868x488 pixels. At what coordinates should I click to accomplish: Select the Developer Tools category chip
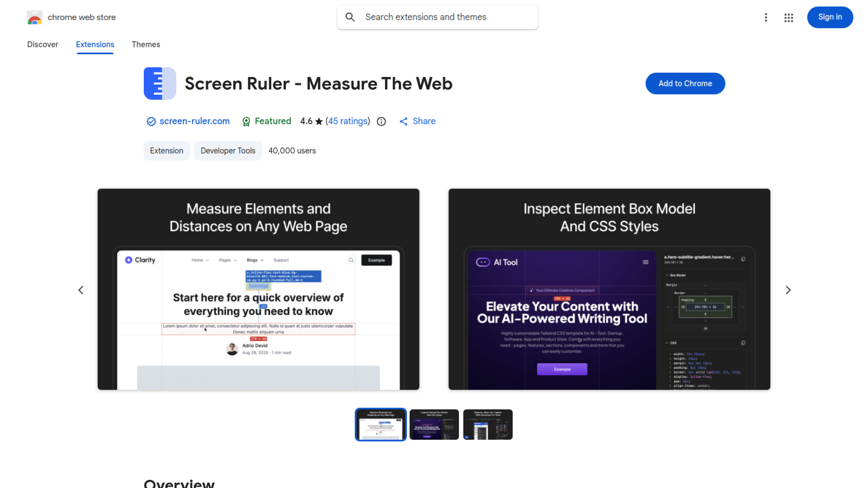228,151
